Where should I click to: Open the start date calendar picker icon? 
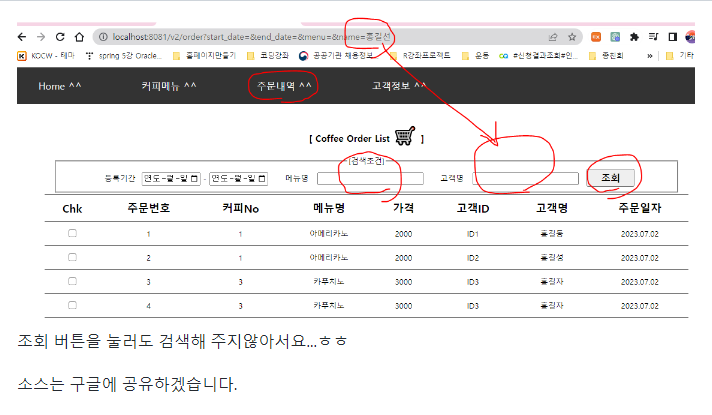tap(194, 178)
